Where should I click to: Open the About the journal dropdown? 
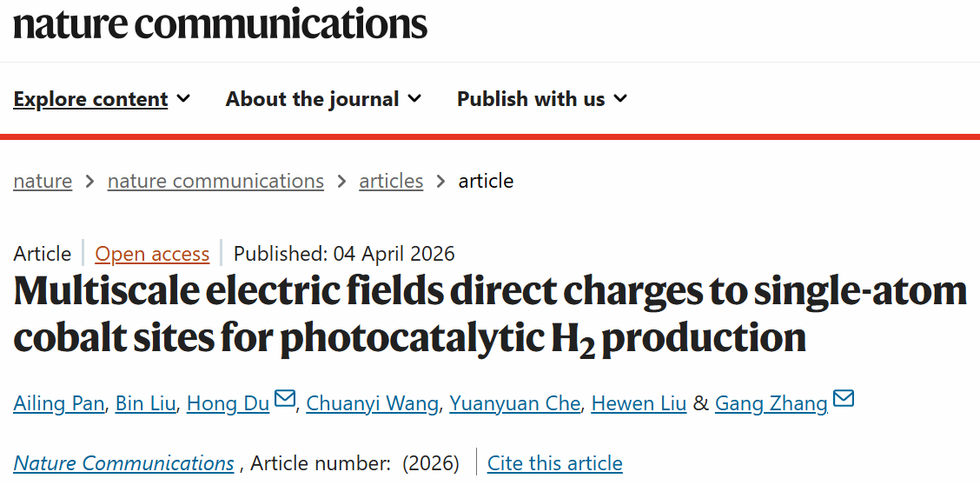point(323,99)
